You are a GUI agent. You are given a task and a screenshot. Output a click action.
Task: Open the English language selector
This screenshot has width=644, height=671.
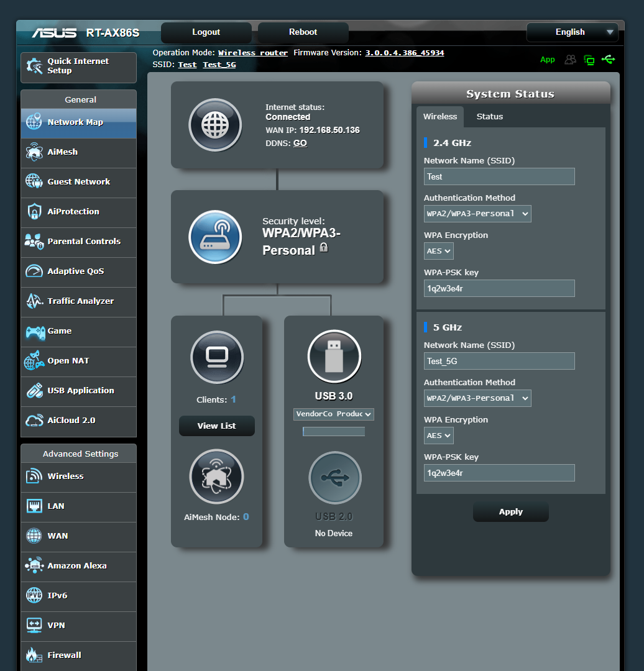pyautogui.click(x=571, y=32)
